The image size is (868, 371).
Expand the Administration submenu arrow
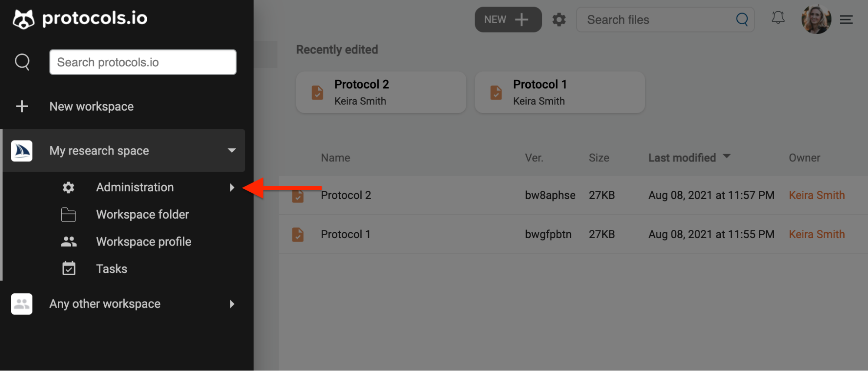click(232, 187)
